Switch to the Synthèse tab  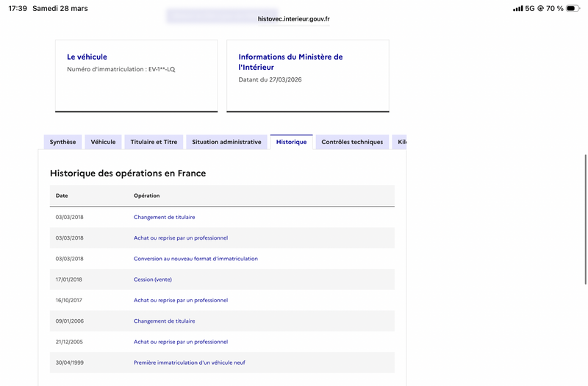point(62,142)
